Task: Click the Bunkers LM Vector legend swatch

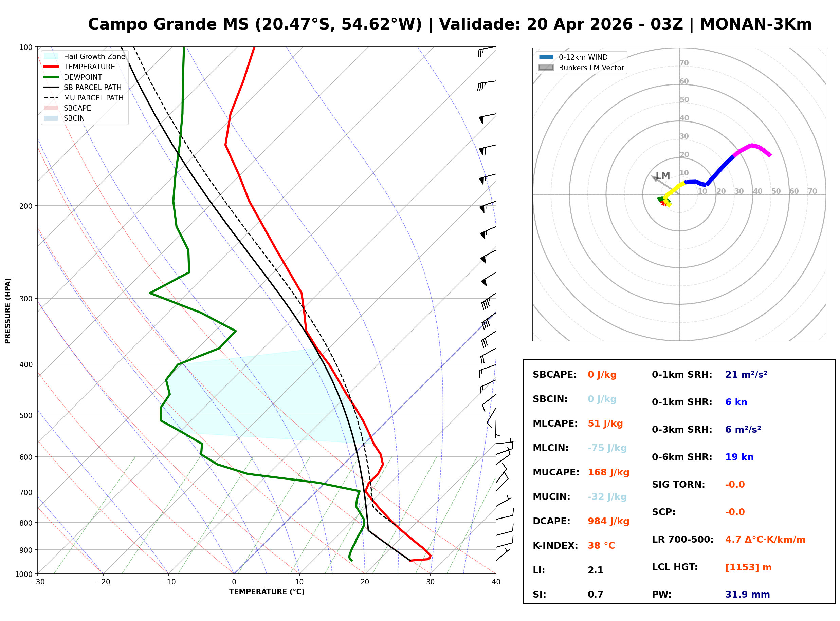Action: click(x=546, y=68)
